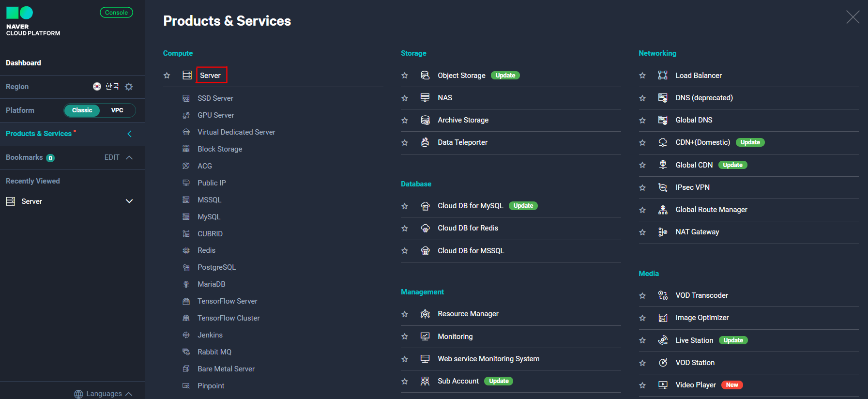Image resolution: width=868 pixels, height=399 pixels.
Task: Click the Pinpoint icon
Action: 186,386
